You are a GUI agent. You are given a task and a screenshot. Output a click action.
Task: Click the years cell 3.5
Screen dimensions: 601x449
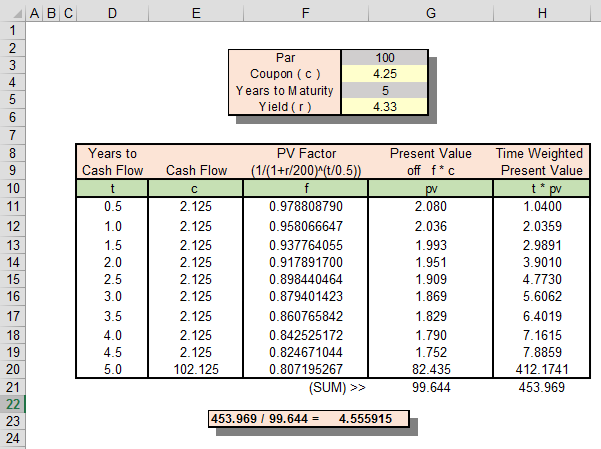point(112,316)
